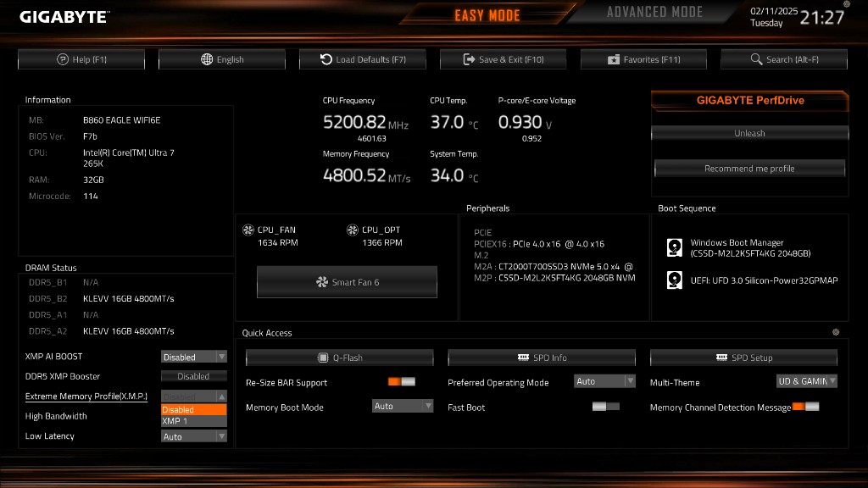Open SPD Setup
This screenshot has width=868, height=488.
pos(743,358)
